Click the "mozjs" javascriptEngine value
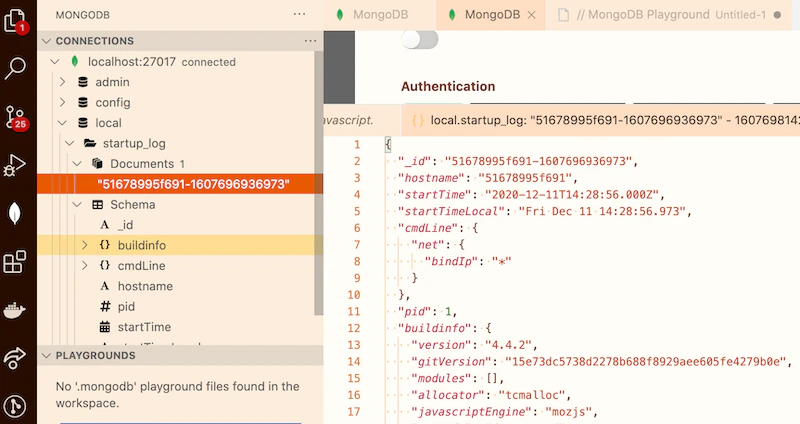800x424 pixels. (569, 412)
